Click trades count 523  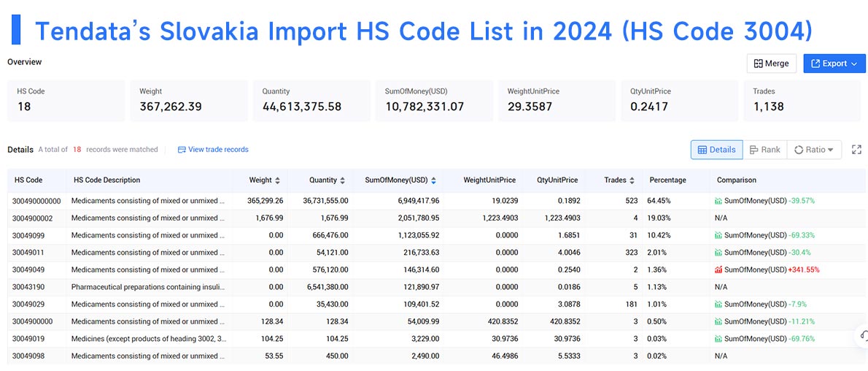(632, 201)
